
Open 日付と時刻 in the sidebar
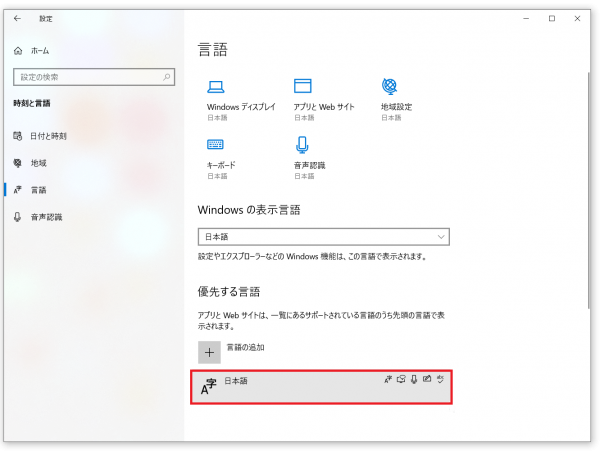[48, 136]
